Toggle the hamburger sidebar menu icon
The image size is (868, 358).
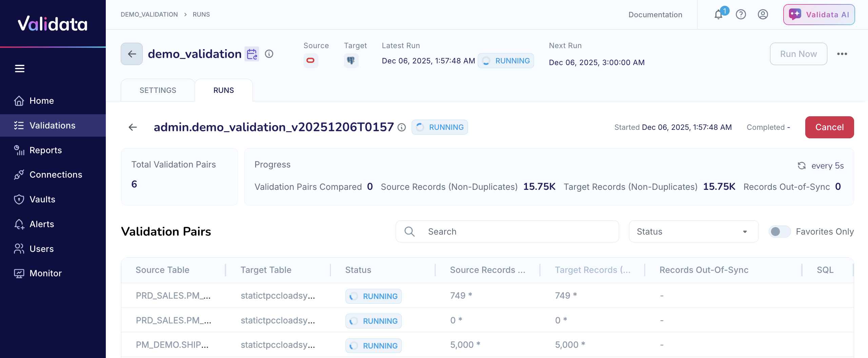tap(20, 68)
